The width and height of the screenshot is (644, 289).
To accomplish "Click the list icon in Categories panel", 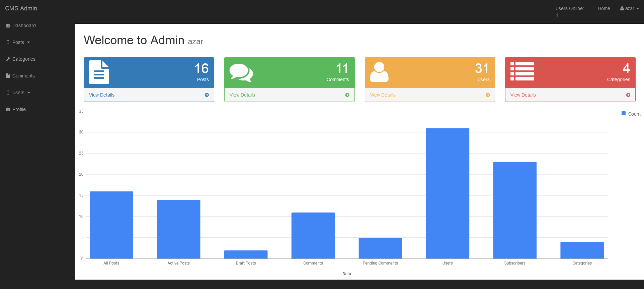I will click(x=522, y=71).
